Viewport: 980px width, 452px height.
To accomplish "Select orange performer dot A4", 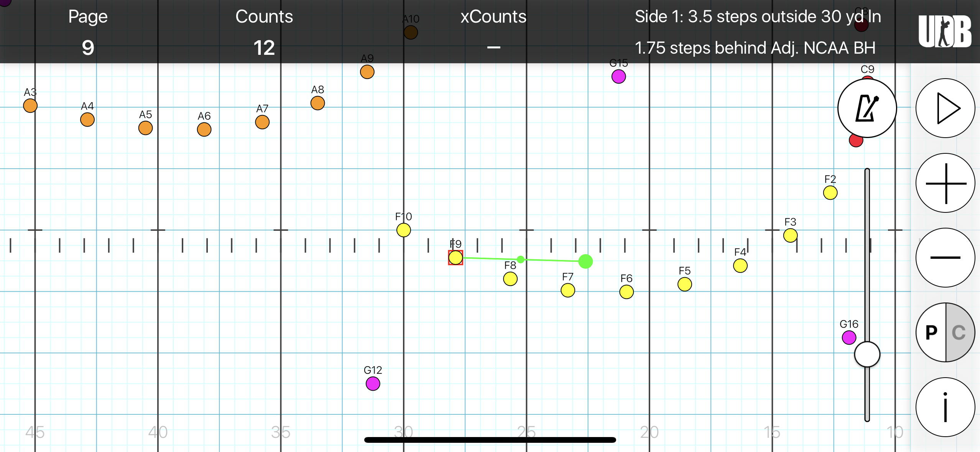I will tap(87, 120).
